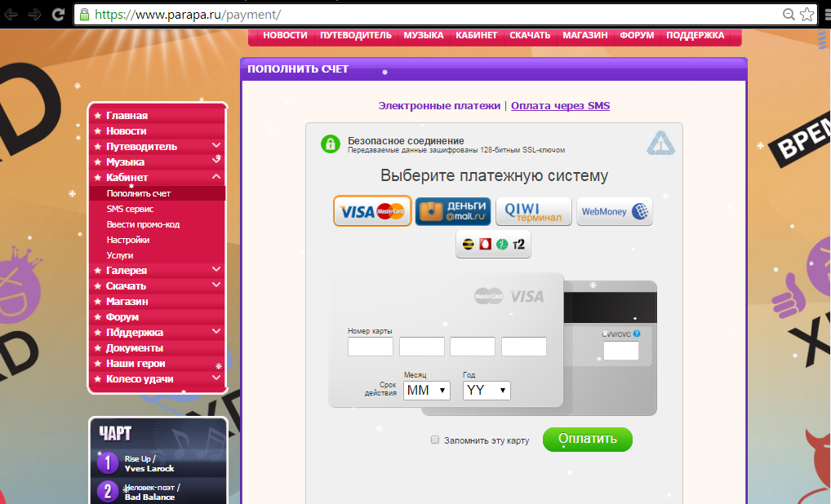831x504 pixels.
Task: Click first card number input field
Action: point(371,347)
